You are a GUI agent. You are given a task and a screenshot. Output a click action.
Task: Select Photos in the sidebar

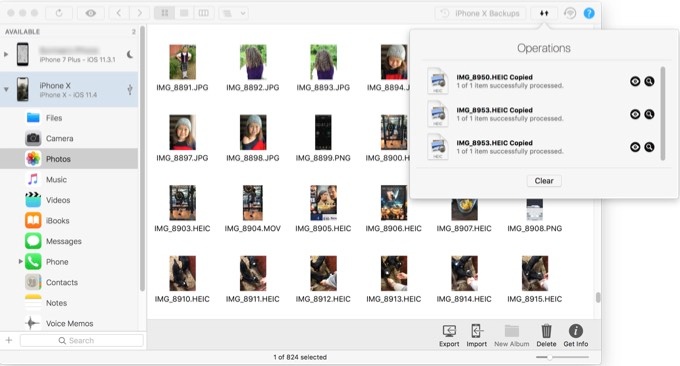tap(69, 159)
